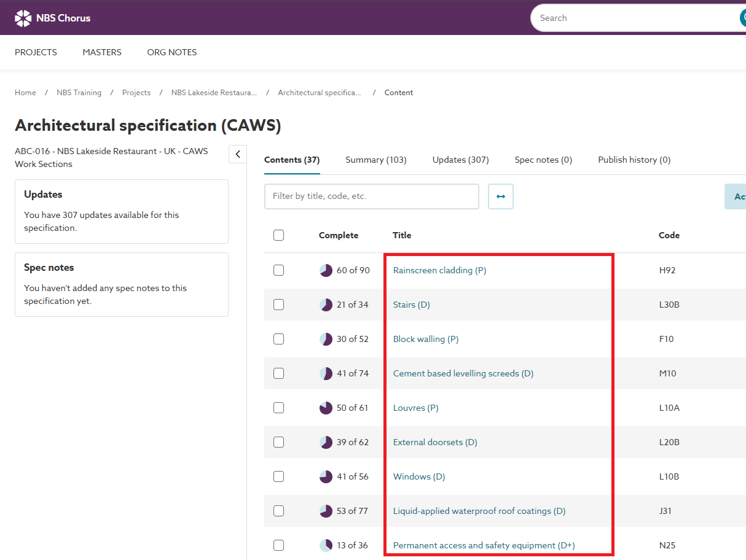The image size is (746, 560).
Task: Tick the checkbox for Cement based levelling screeds
Action: (279, 373)
